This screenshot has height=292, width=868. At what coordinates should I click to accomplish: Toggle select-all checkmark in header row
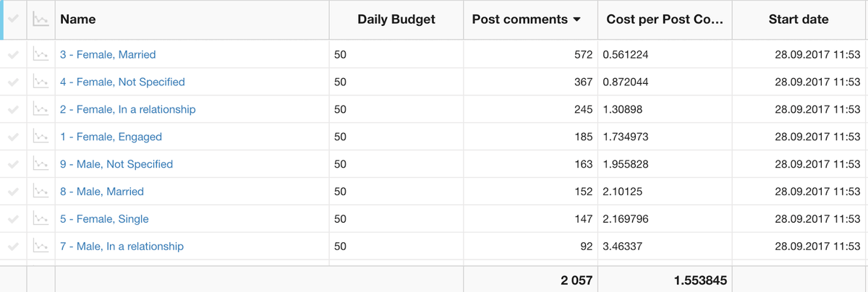[14, 20]
